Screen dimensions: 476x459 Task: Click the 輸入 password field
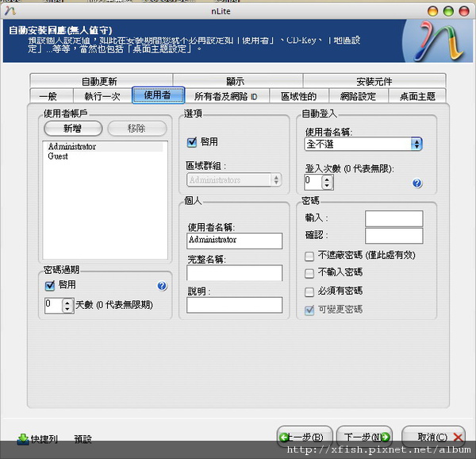tap(394, 218)
